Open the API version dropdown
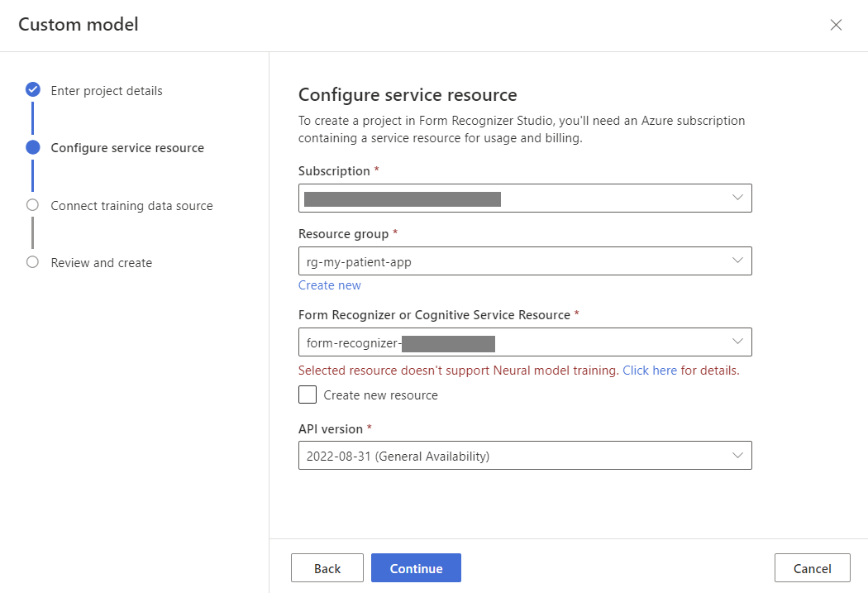Screen dimensions: 868x593 [x=525, y=455]
